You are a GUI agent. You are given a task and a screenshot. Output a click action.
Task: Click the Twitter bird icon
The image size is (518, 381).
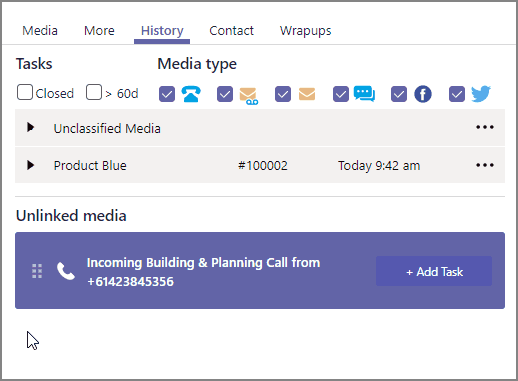[x=481, y=94]
